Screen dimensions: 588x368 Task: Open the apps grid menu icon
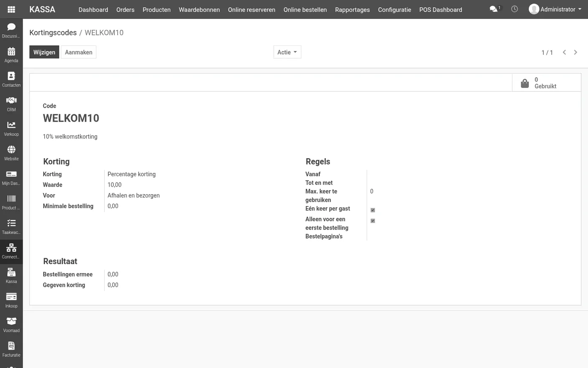pos(11,9)
